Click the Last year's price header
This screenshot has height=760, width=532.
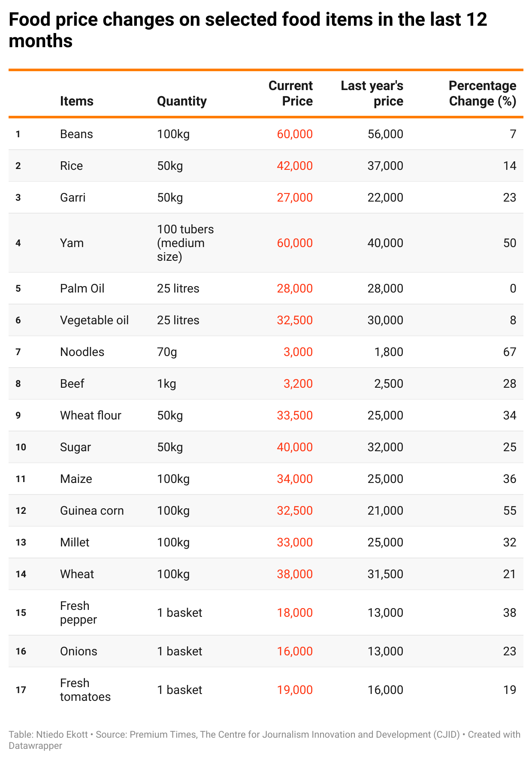[x=372, y=93]
